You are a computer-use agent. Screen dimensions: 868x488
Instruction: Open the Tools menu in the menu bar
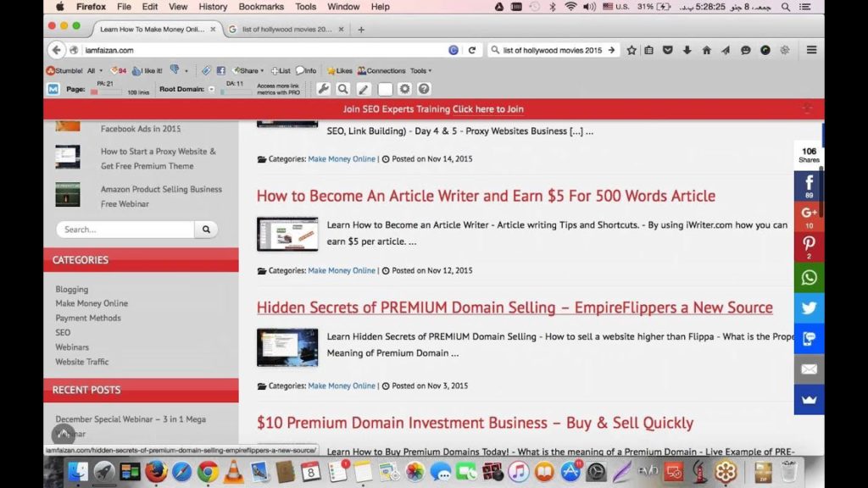pyautogui.click(x=305, y=7)
